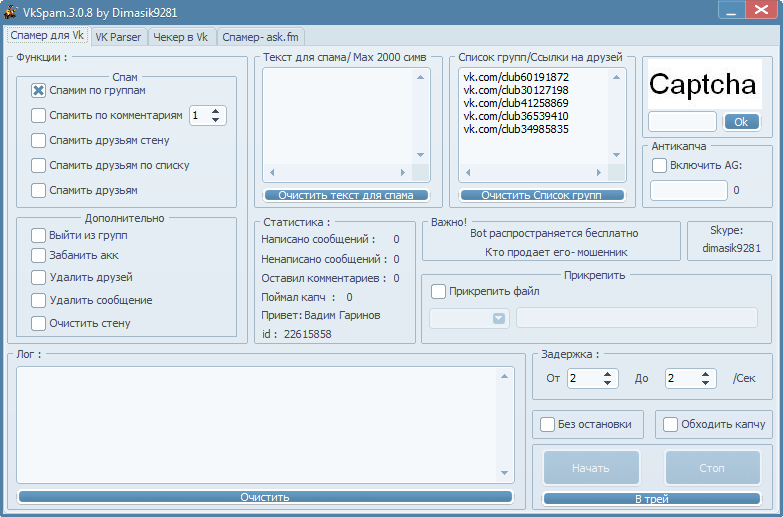This screenshot has height=517, width=783.
Task: Open the attach file type dropdown
Action: pyautogui.click(x=499, y=319)
